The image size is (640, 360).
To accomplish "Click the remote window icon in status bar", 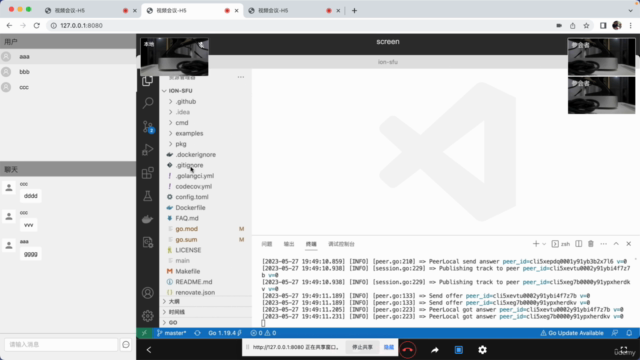I will coord(144,333).
